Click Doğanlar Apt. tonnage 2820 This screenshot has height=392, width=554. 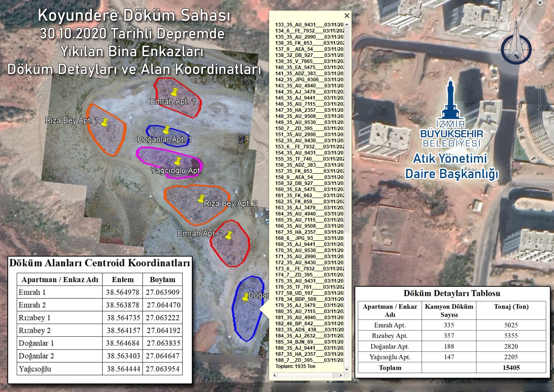point(511,346)
